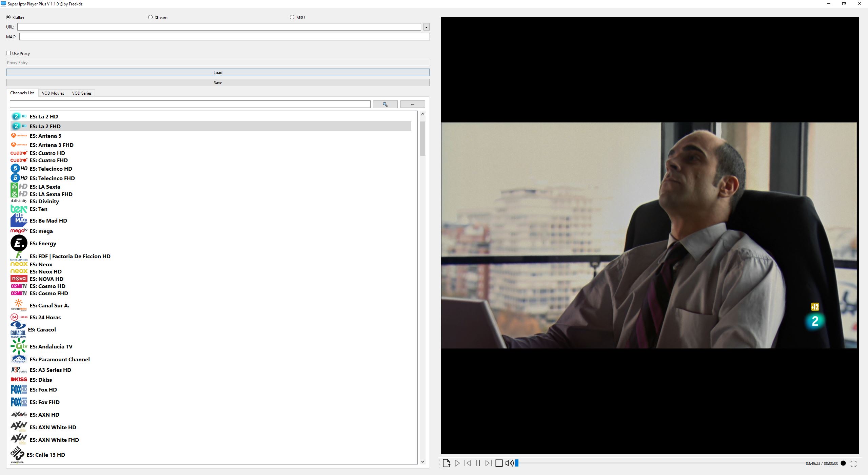Focus the channel search text field
868x475 pixels.
click(190, 104)
